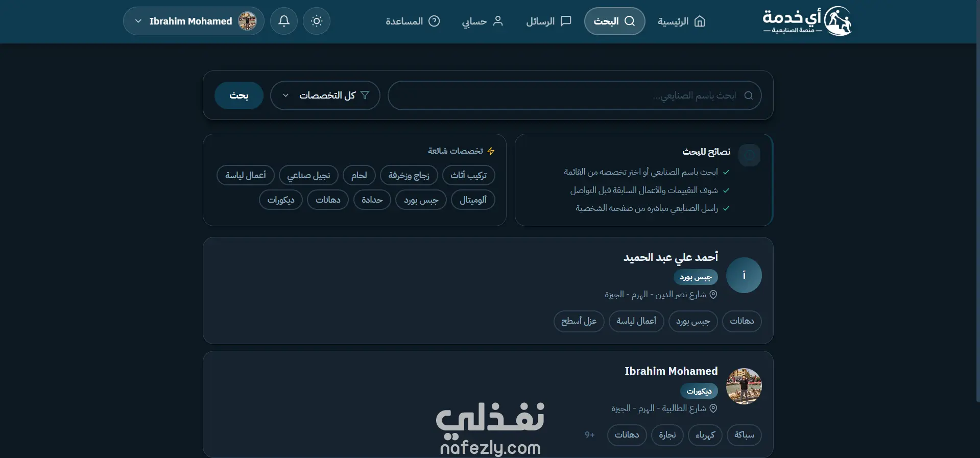Open the المساعدة help tab
The image size is (980, 458).
(413, 21)
